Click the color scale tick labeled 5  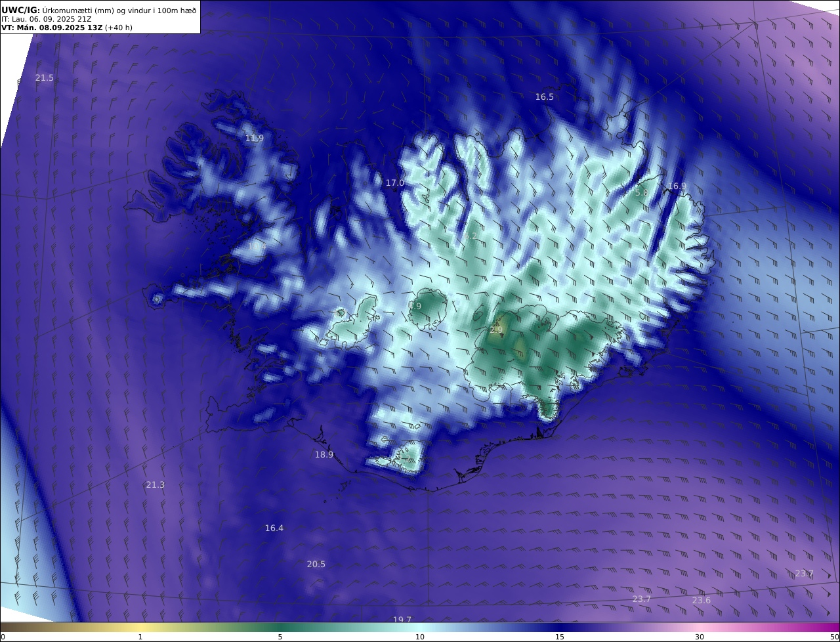(x=280, y=637)
